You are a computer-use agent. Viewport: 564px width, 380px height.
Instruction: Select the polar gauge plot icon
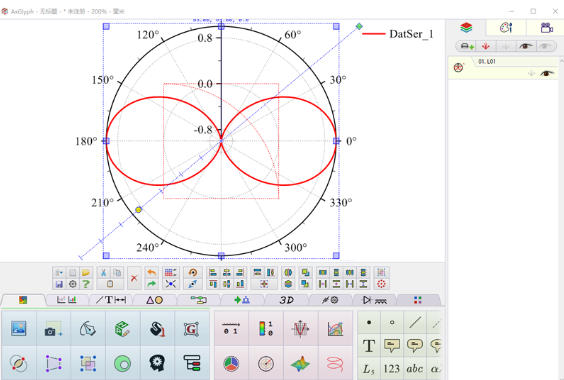(x=266, y=363)
